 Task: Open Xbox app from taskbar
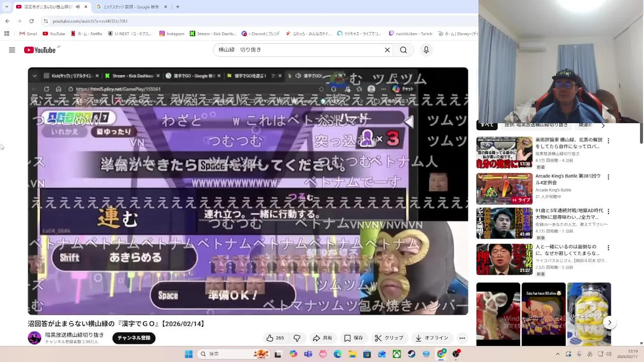click(x=397, y=354)
